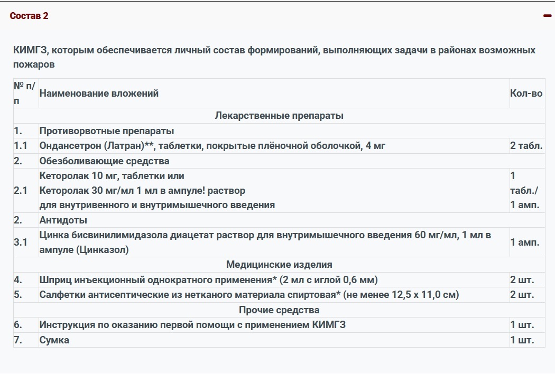The image size is (555, 392).
Task: Select the Сумка row
Action: coord(53,340)
